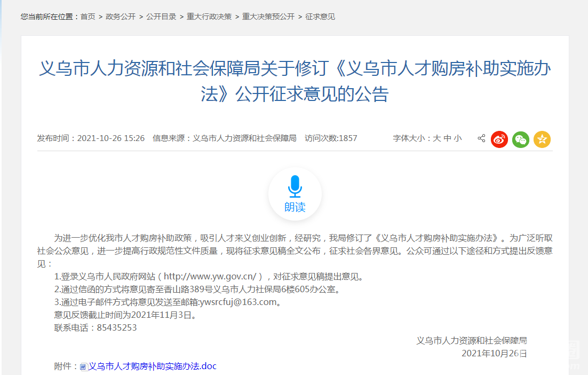Open 公开目录 in the breadcrumb
The image size is (588, 375).
click(161, 17)
